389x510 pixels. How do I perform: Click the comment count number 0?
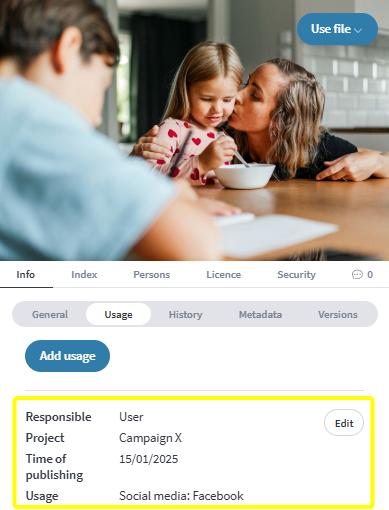[370, 275]
